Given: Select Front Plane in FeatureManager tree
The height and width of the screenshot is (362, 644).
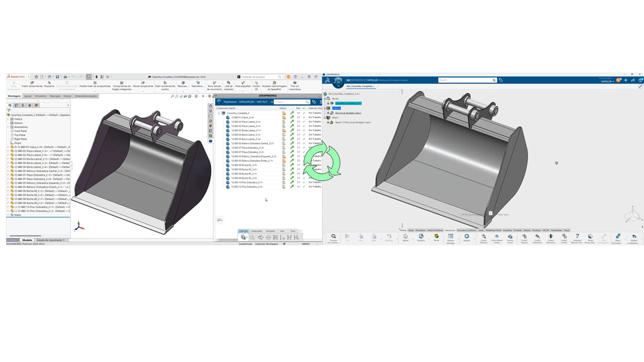Looking at the screenshot, I should point(20,131).
